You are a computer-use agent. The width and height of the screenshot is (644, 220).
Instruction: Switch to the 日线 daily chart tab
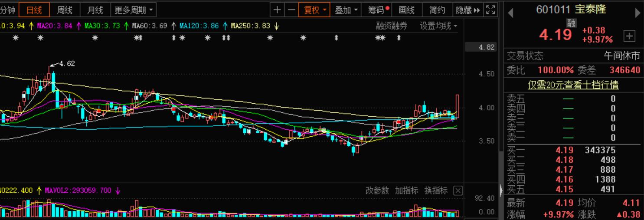pyautogui.click(x=34, y=10)
